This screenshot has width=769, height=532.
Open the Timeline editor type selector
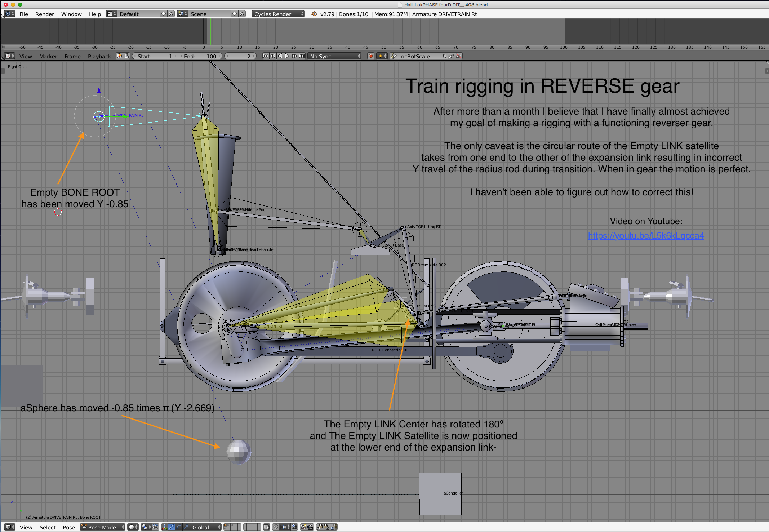pos(9,56)
